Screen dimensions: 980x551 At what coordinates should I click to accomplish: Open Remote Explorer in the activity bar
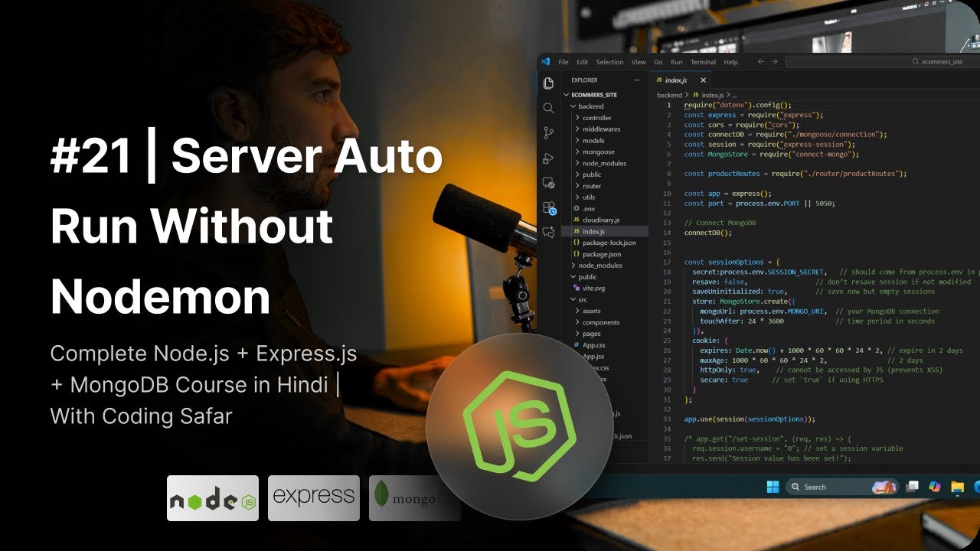point(548,183)
